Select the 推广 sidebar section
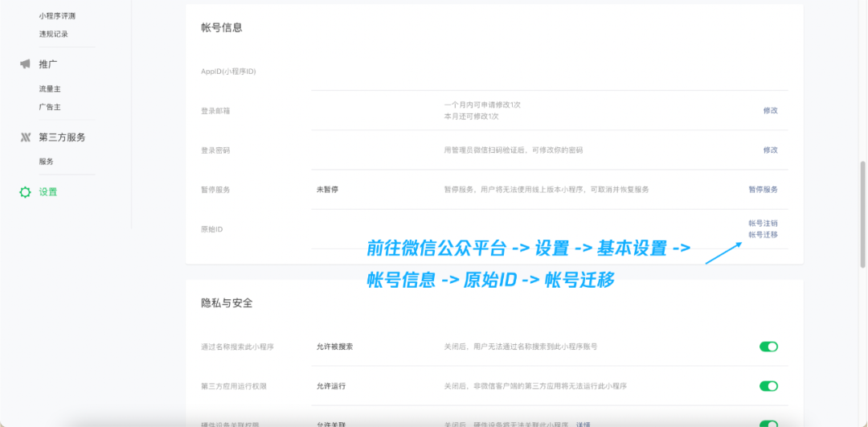This screenshot has width=868, height=427. (x=48, y=64)
